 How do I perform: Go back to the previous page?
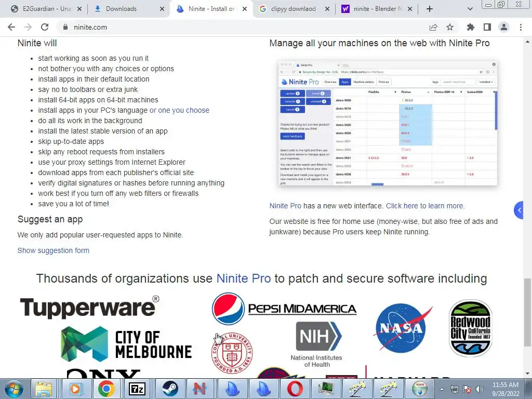tap(11, 27)
